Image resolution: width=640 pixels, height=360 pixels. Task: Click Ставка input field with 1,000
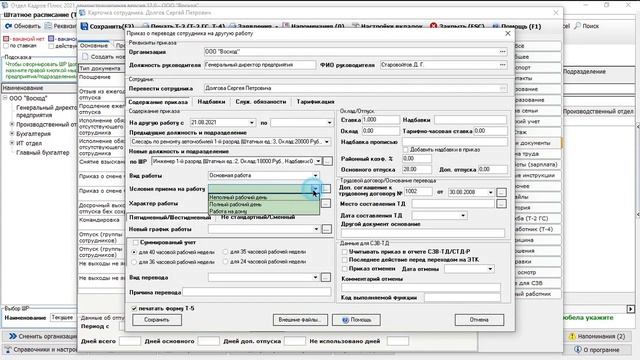380,120
